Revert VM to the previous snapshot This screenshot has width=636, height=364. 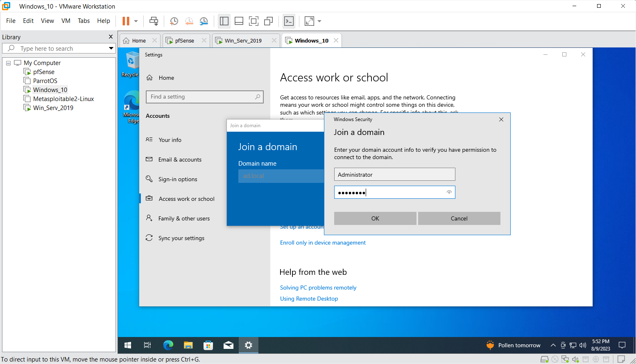click(189, 21)
